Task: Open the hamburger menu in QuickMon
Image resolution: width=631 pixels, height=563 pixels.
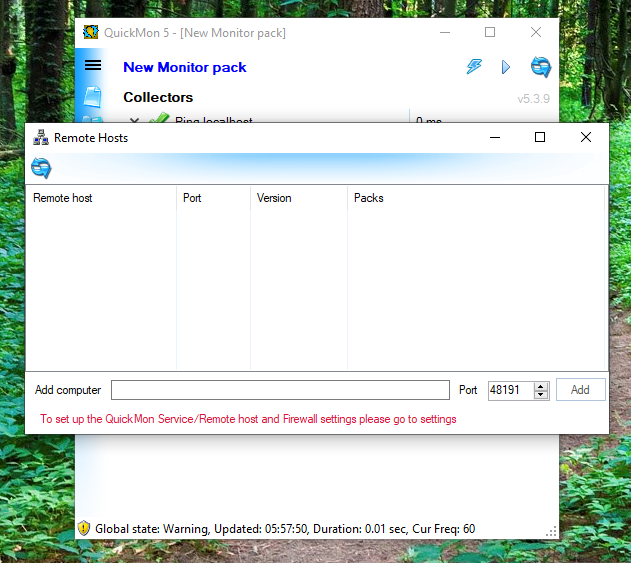Action: point(93,65)
